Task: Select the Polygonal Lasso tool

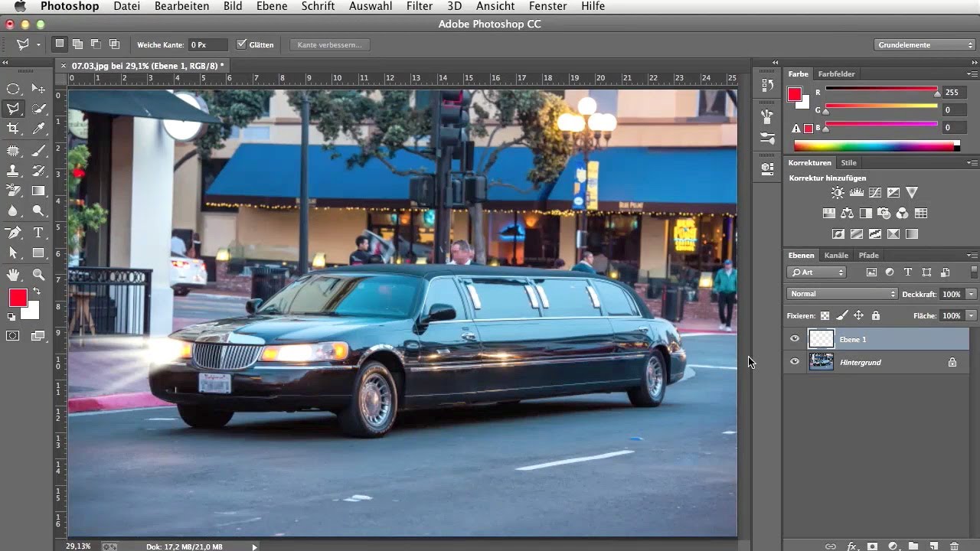Action: 13,109
